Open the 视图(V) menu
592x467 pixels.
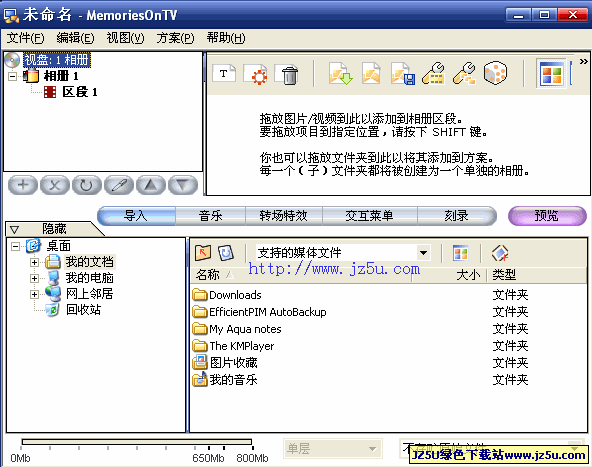pos(125,38)
